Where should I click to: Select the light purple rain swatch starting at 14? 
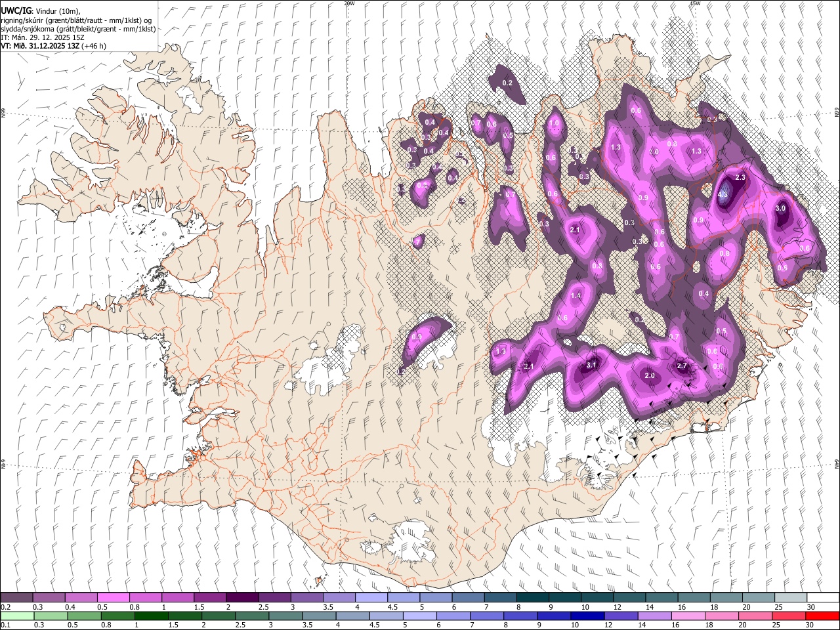pyautogui.click(x=654, y=616)
